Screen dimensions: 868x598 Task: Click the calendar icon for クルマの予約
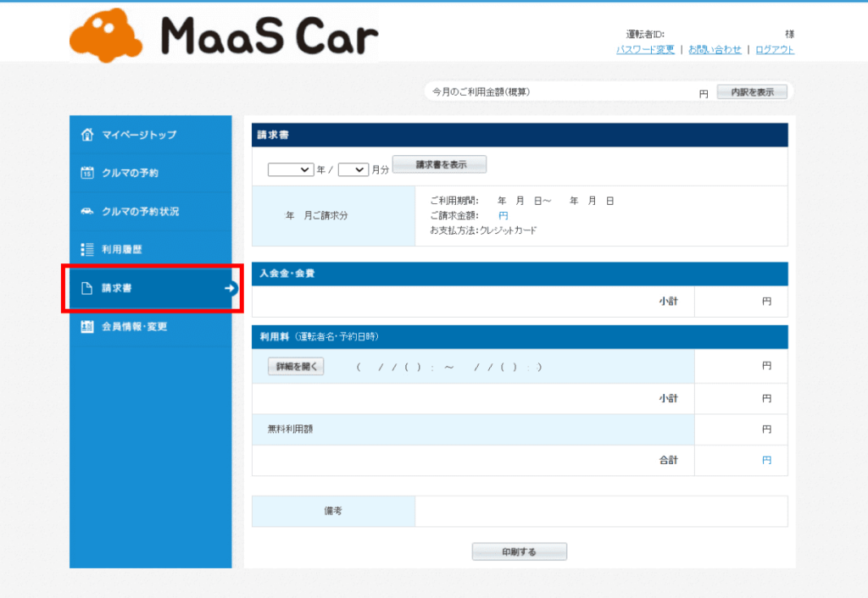(x=86, y=173)
